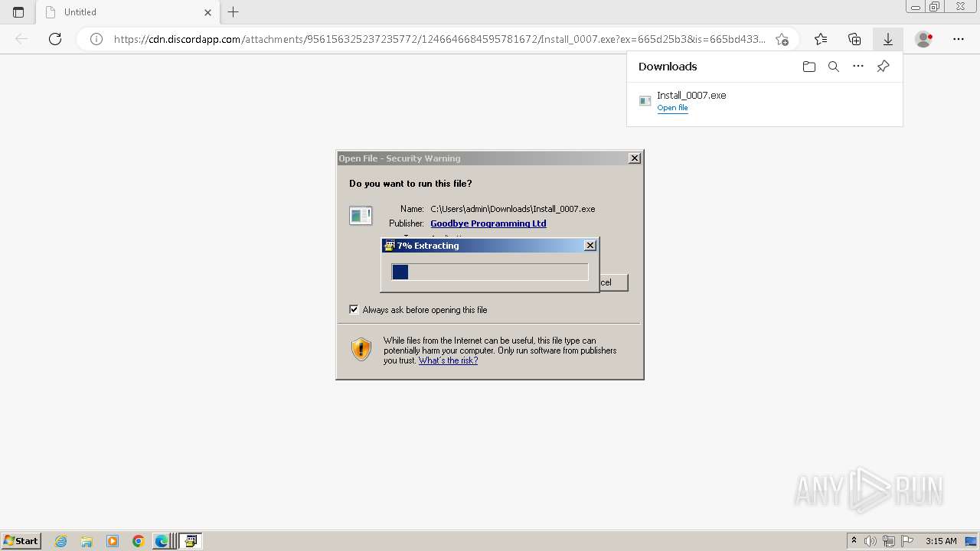
Task: Open Windows Explorer from taskbar
Action: [x=87, y=541]
